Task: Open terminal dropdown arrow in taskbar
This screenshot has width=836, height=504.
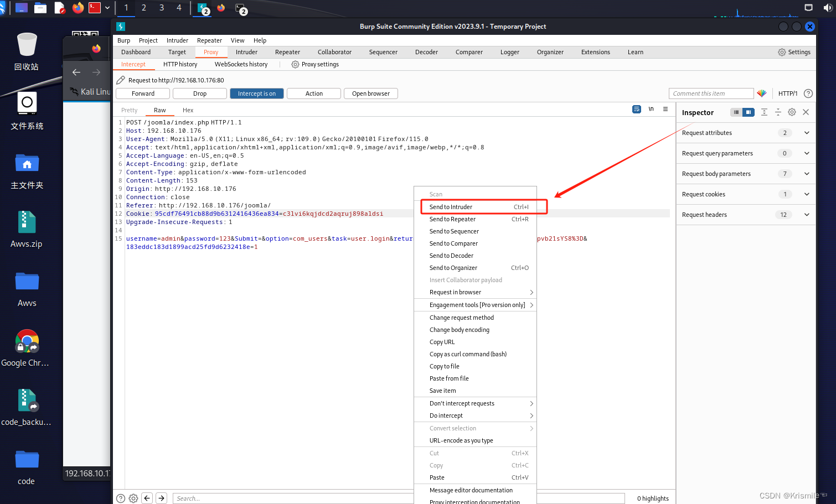Action: tap(107, 8)
